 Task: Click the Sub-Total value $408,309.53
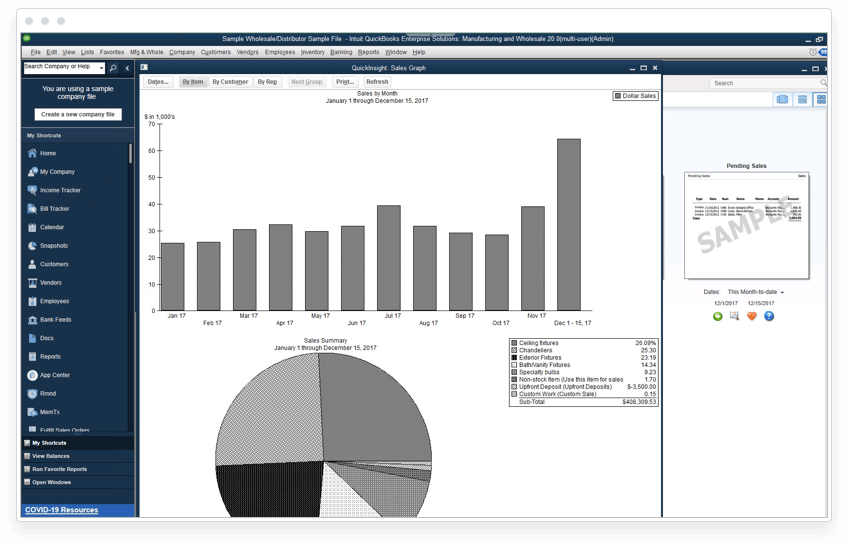pyautogui.click(x=639, y=402)
